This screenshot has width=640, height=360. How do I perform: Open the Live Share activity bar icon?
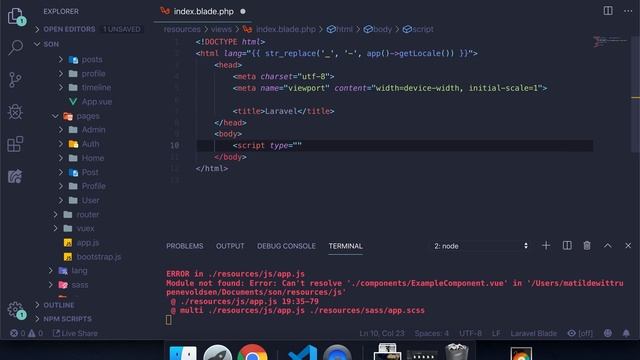[x=16, y=176]
